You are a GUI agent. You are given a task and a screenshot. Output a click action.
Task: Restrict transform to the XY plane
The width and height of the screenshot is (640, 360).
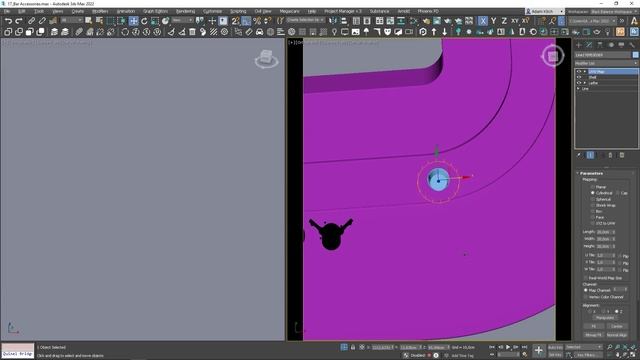[x=515, y=21]
